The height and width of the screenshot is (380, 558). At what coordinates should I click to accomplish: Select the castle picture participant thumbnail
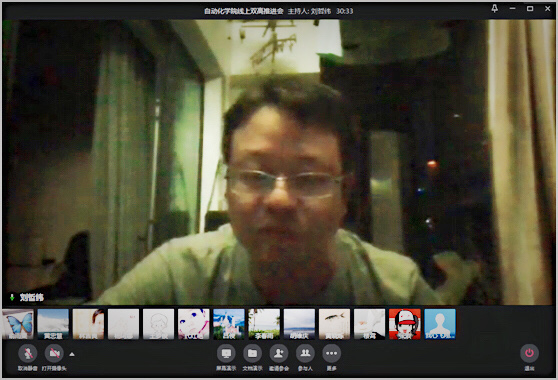coord(229,324)
